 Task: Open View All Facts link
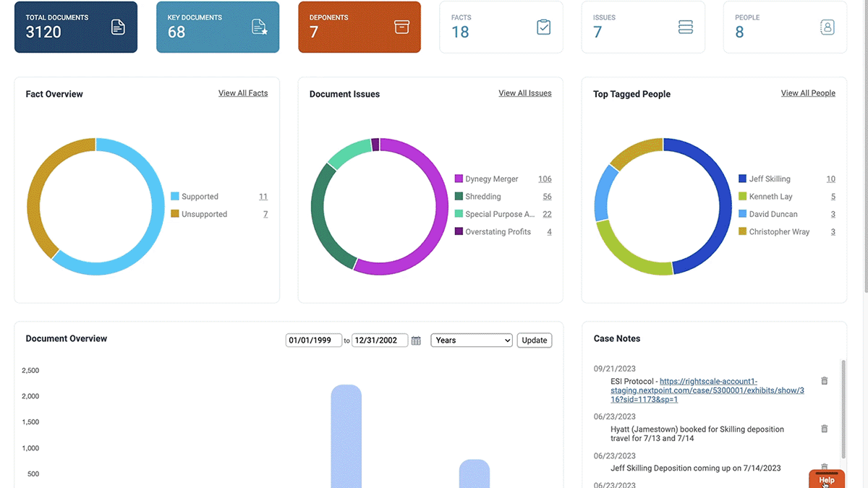(243, 93)
